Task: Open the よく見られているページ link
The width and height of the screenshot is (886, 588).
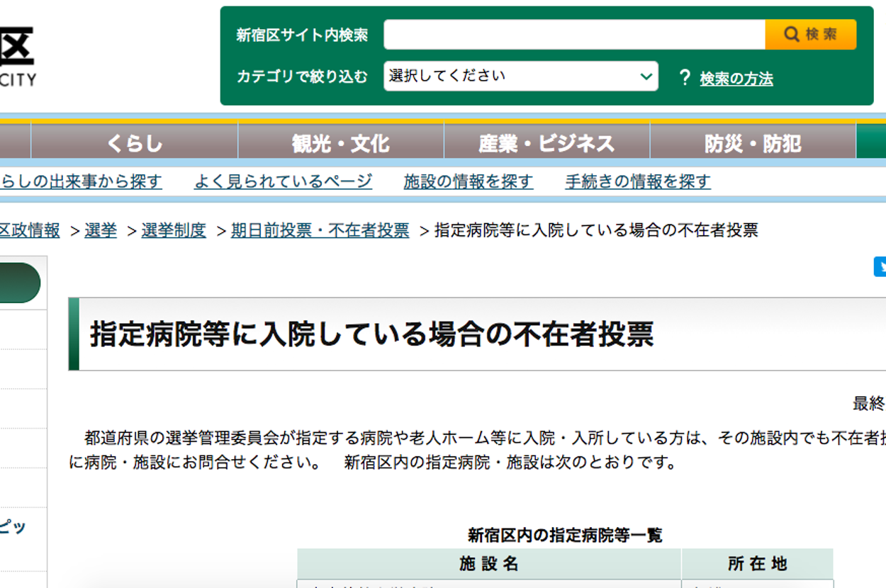Action: coord(283,181)
